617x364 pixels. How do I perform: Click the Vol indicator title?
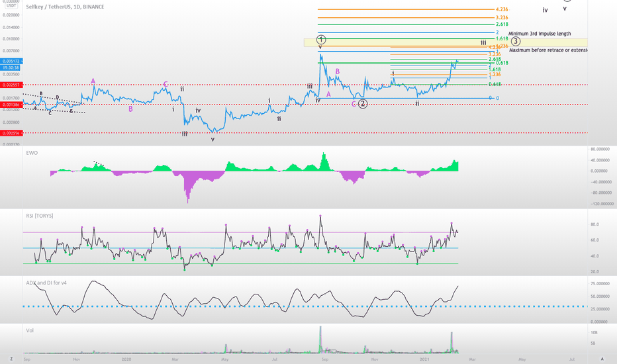pyautogui.click(x=30, y=330)
